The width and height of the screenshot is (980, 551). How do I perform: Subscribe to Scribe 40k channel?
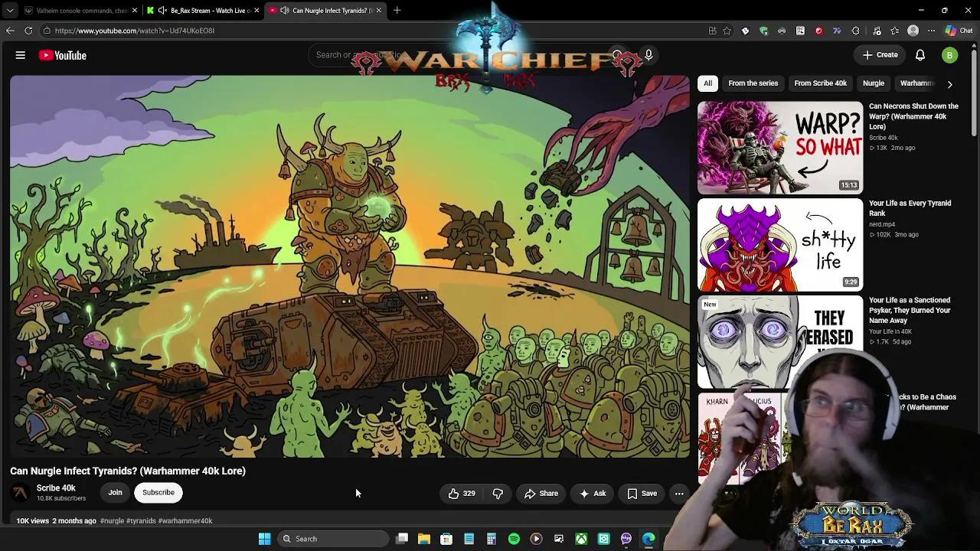tap(158, 493)
